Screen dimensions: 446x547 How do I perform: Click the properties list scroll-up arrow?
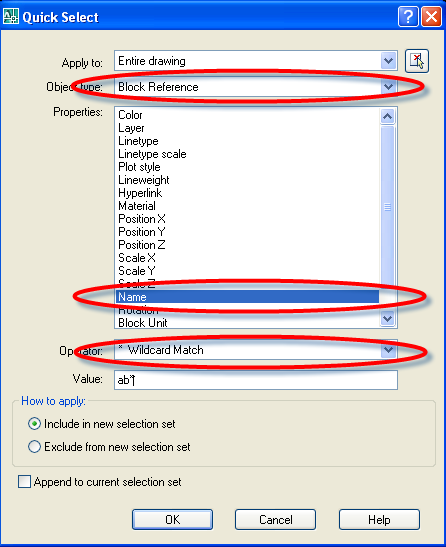[x=387, y=116]
